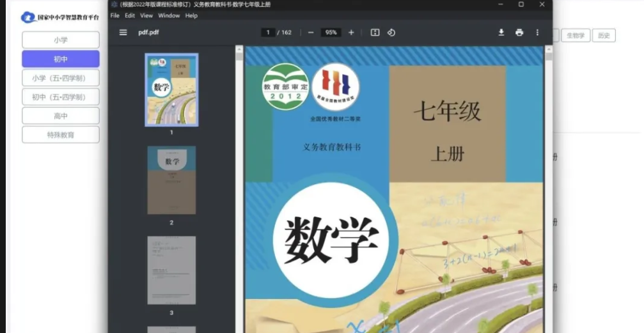Minimize the PDF viewer window

(501, 4)
